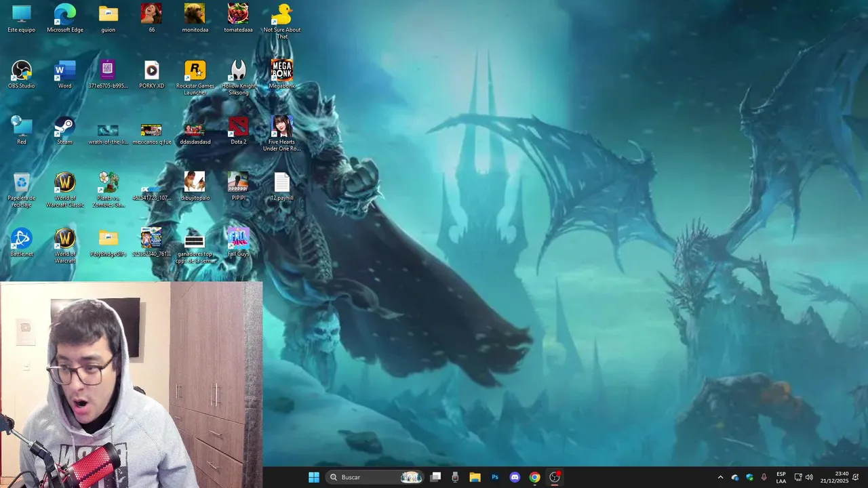The image size is (868, 488).
Task: Select the 462541728_107 image file
Action: tap(151, 192)
